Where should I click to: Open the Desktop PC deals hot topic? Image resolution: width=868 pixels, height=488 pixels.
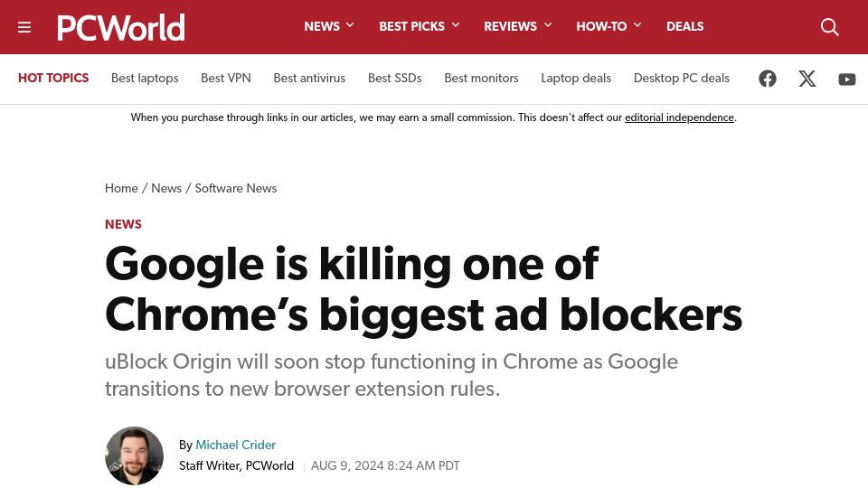pos(682,78)
